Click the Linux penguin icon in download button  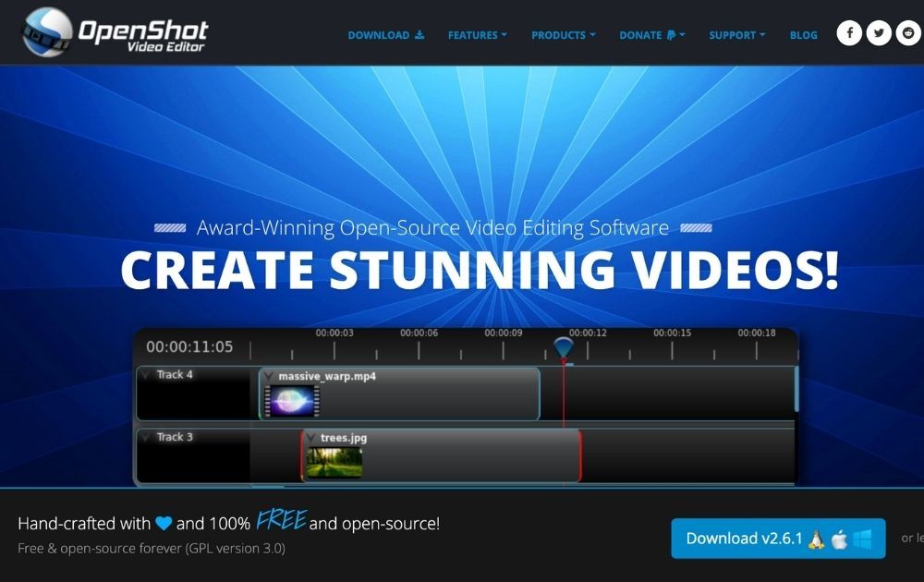(x=816, y=539)
